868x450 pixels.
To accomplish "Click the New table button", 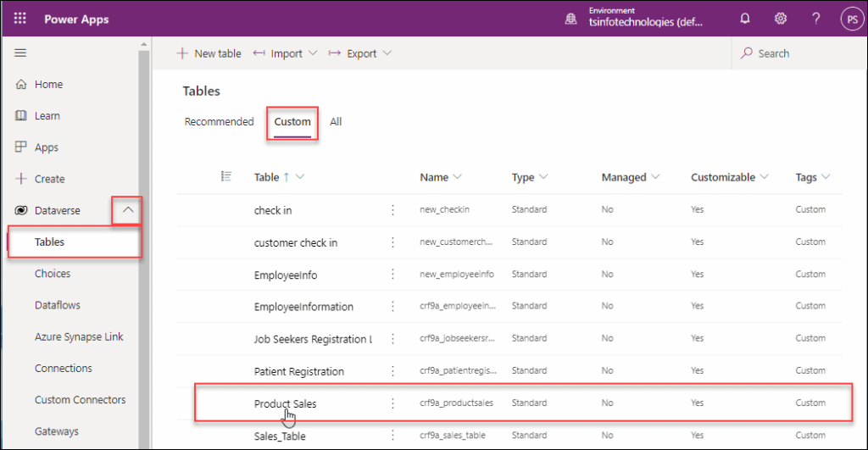I will [x=209, y=53].
